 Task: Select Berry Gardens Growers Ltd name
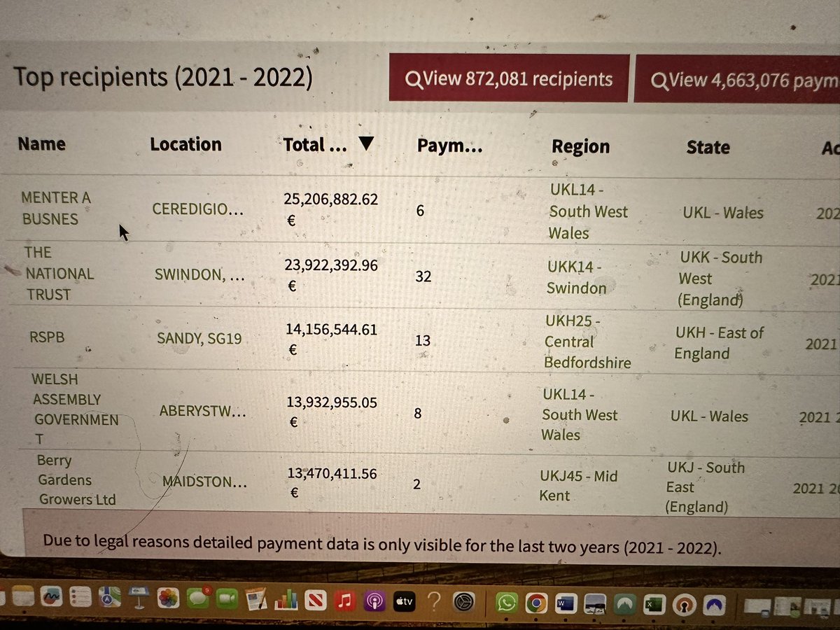pos(77,480)
